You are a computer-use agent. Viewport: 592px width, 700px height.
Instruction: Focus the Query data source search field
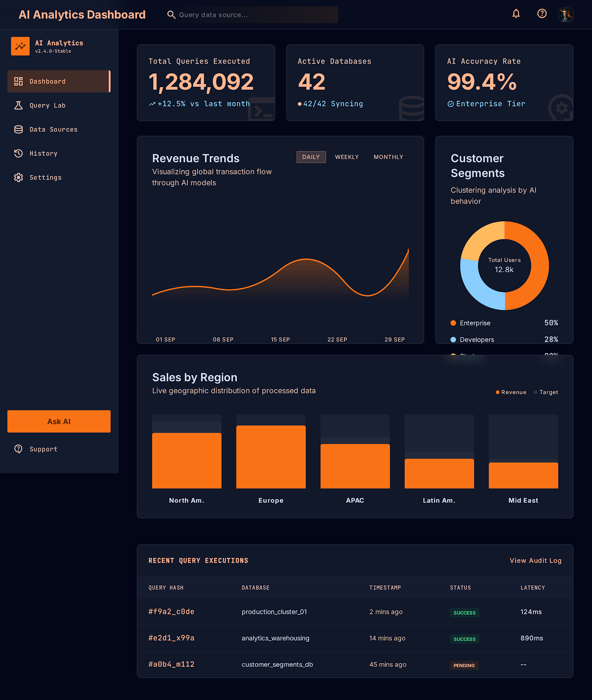(x=250, y=15)
